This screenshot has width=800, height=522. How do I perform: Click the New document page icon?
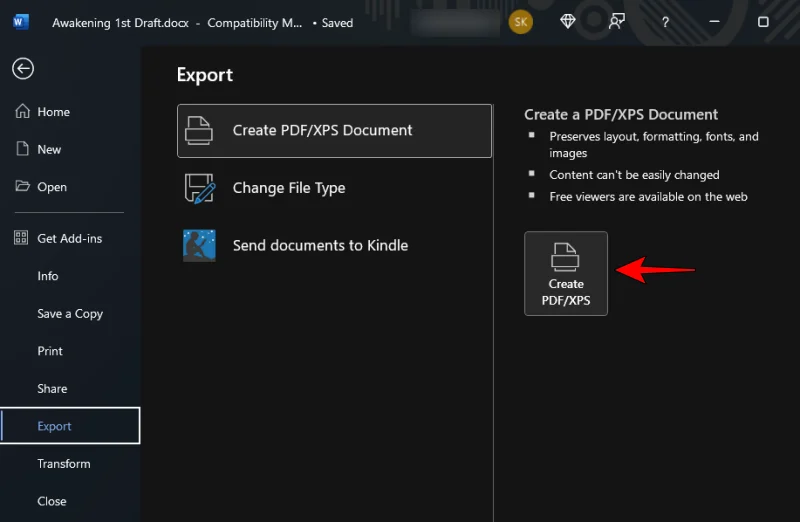click(x=22, y=149)
